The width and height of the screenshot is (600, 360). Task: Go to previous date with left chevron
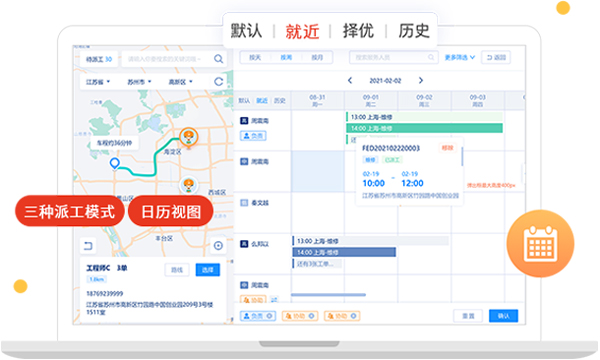(350, 80)
